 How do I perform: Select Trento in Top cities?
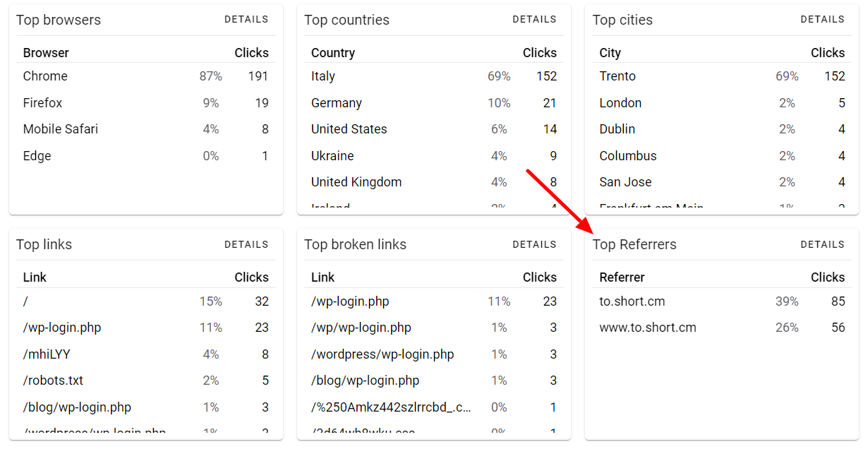[617, 76]
